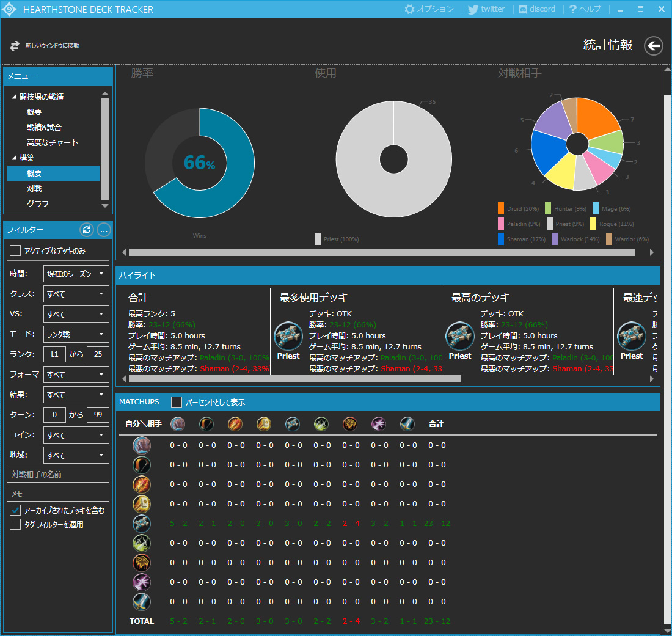The width and height of the screenshot is (672, 636).
Task: Refresh the filters with the circular arrows icon
Action: (87, 230)
